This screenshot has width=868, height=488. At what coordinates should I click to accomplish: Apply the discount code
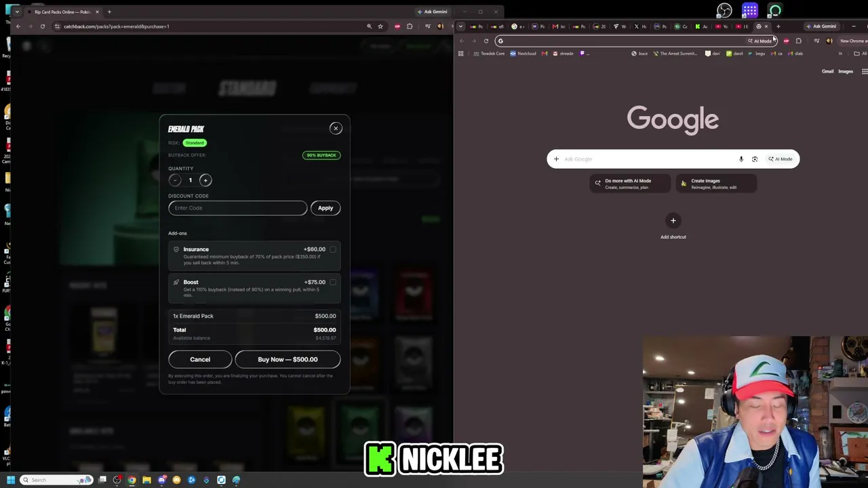click(x=325, y=208)
